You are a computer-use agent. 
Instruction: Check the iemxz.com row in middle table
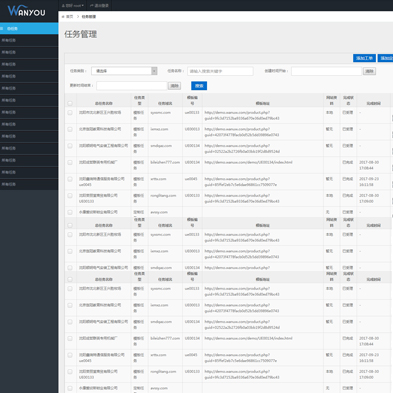70,251
